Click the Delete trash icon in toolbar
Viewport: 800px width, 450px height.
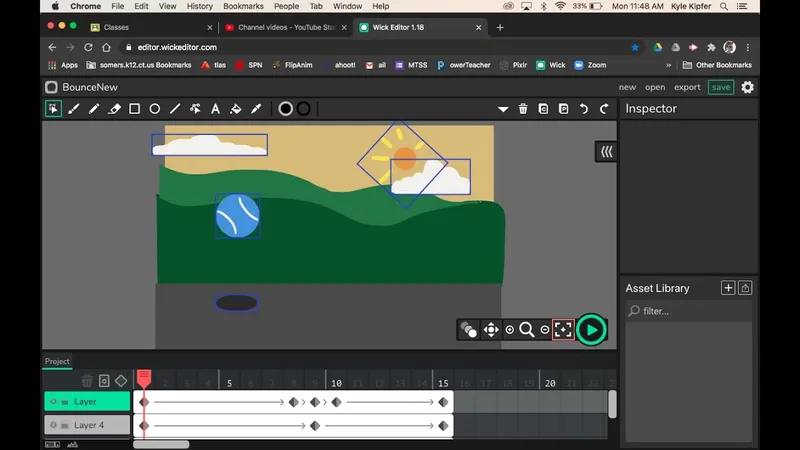[523, 109]
